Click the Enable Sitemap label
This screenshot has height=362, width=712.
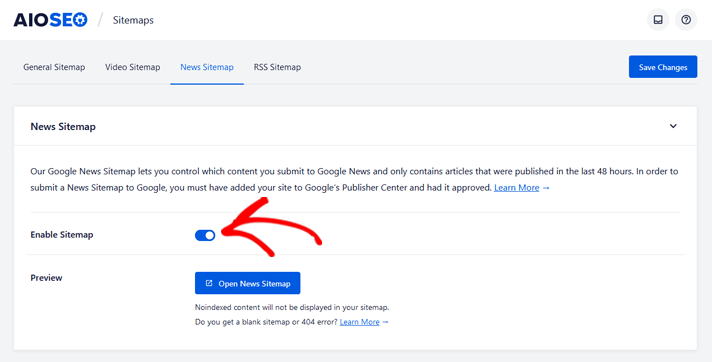click(62, 235)
